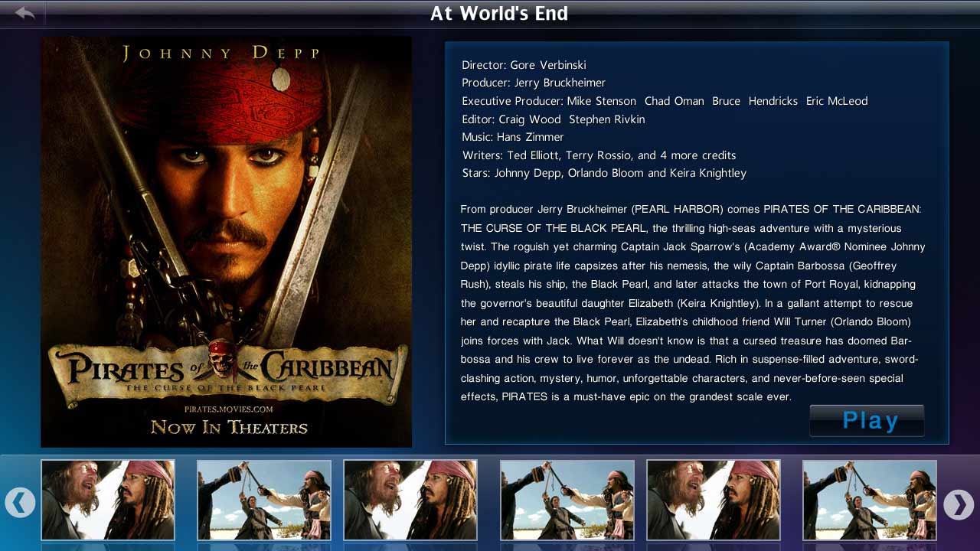The image size is (980, 551).
Task: Start the movie with the Play button
Action: (867, 421)
